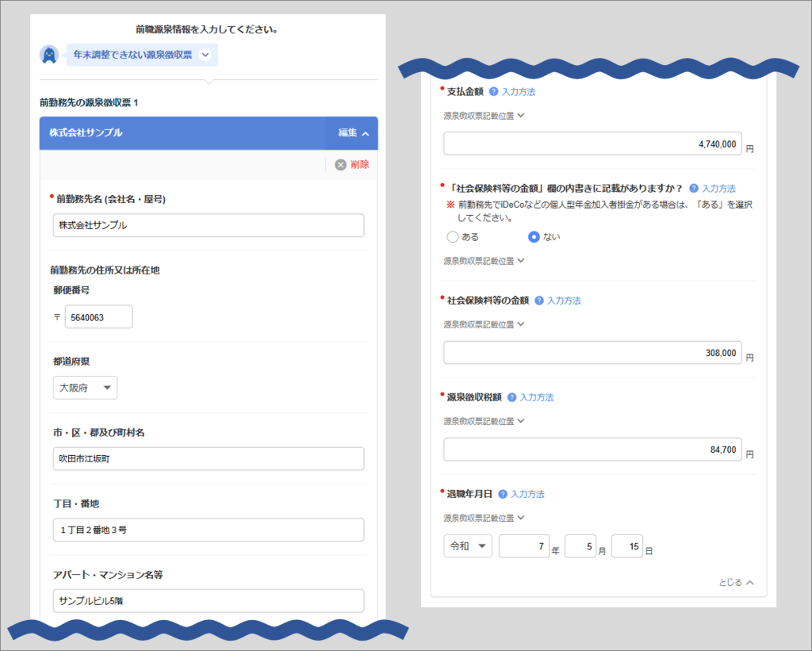Collapse the section using 編集 header button

(352, 133)
